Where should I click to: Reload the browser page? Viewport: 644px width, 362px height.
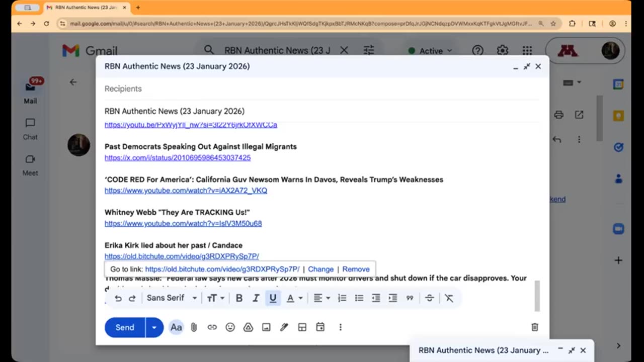pyautogui.click(x=46, y=24)
